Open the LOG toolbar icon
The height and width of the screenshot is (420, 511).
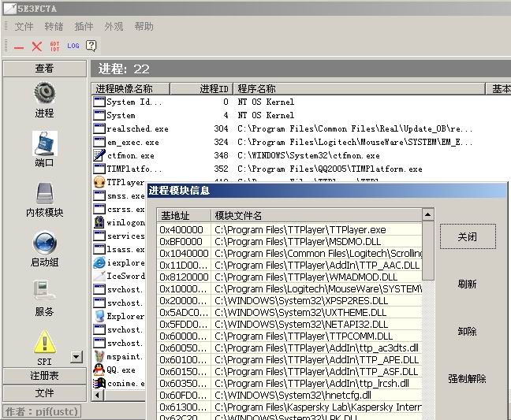coord(73,46)
